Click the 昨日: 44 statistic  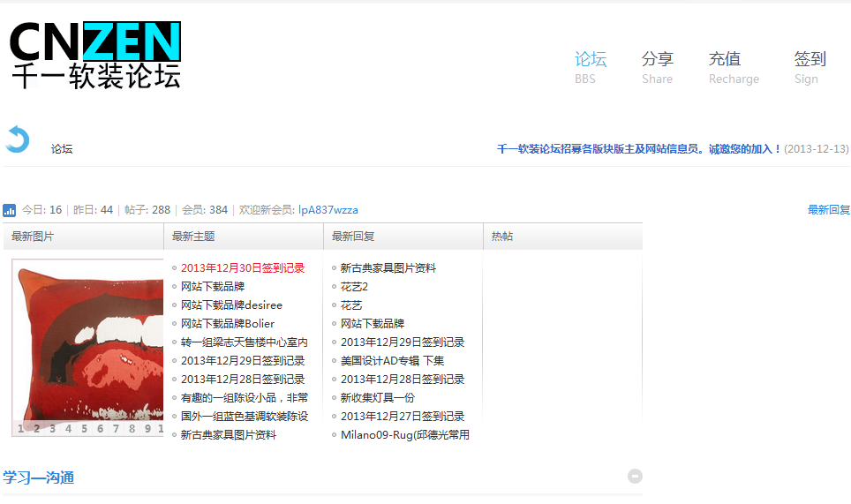tap(93, 210)
